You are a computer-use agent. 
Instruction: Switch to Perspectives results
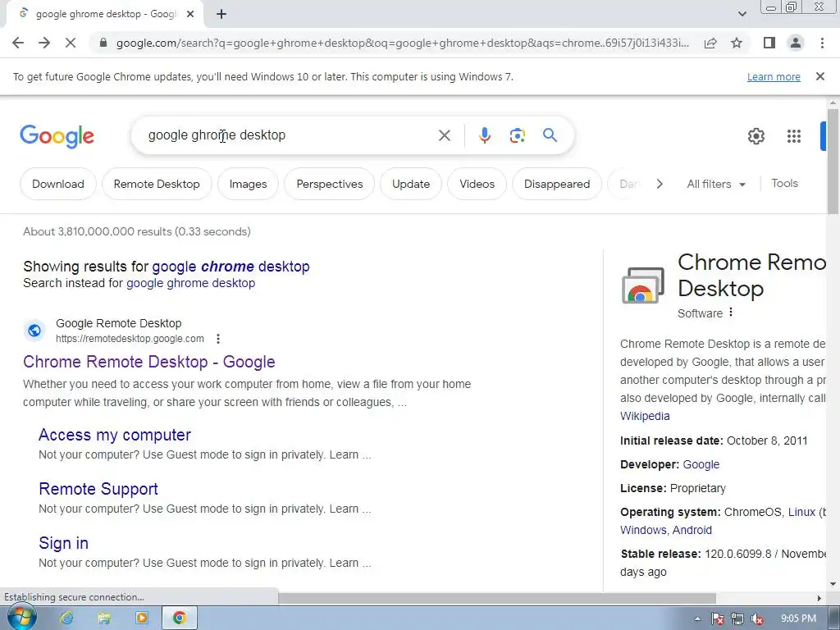point(330,184)
